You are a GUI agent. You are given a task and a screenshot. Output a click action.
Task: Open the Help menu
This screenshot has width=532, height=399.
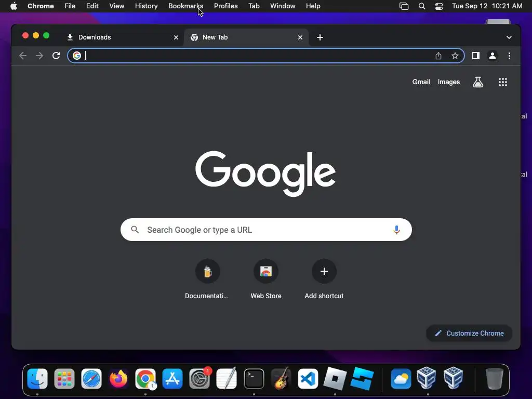(313, 6)
